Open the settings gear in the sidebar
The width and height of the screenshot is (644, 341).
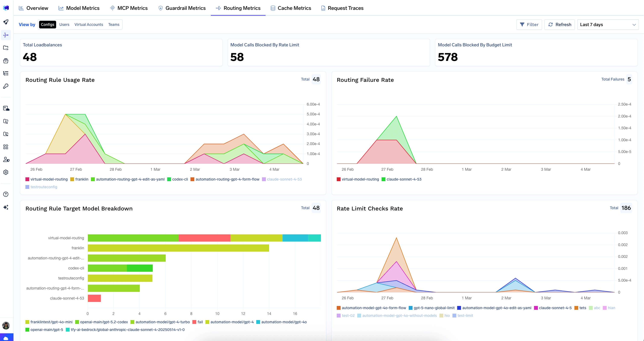click(x=6, y=172)
